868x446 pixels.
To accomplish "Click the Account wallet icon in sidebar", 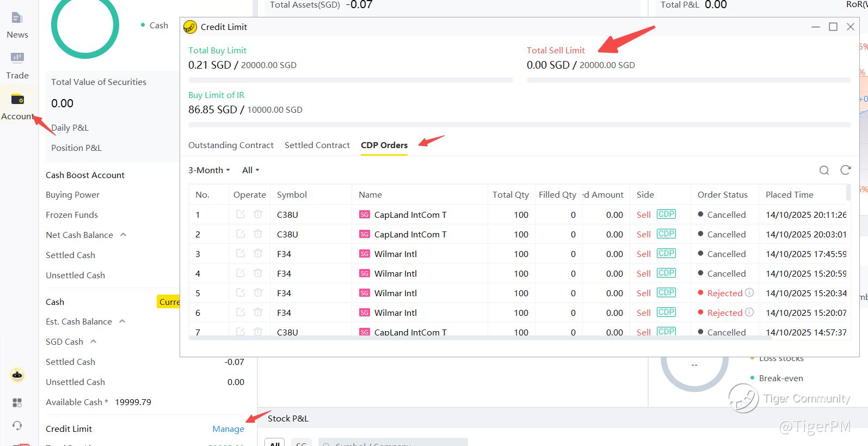I will pyautogui.click(x=17, y=100).
